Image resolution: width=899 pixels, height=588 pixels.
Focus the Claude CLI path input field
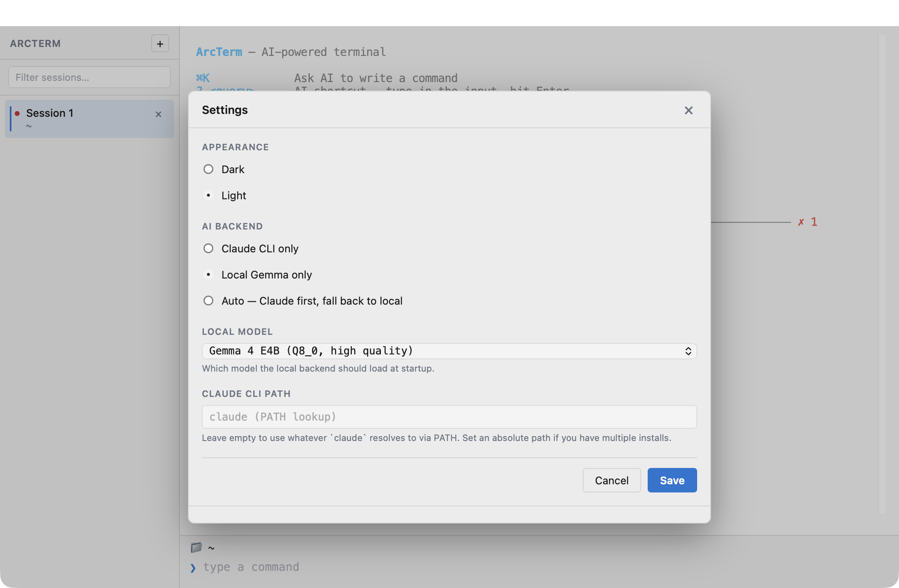[x=449, y=416]
